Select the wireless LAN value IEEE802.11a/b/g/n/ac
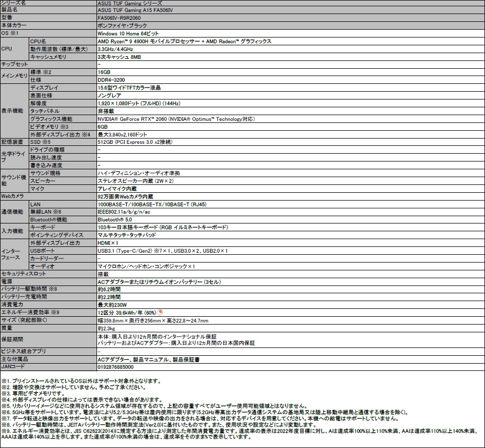The image size is (485, 448). pyautogui.click(x=124, y=212)
